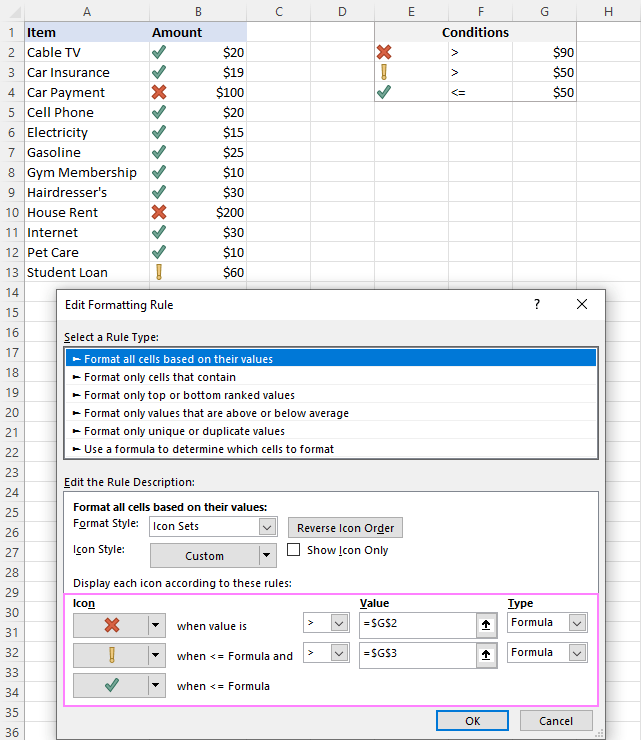Select the red cross icon in Car Payment row

tap(159, 92)
